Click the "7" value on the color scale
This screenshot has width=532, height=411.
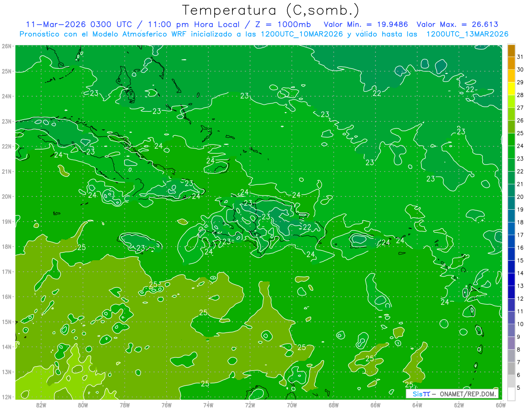click(x=519, y=362)
